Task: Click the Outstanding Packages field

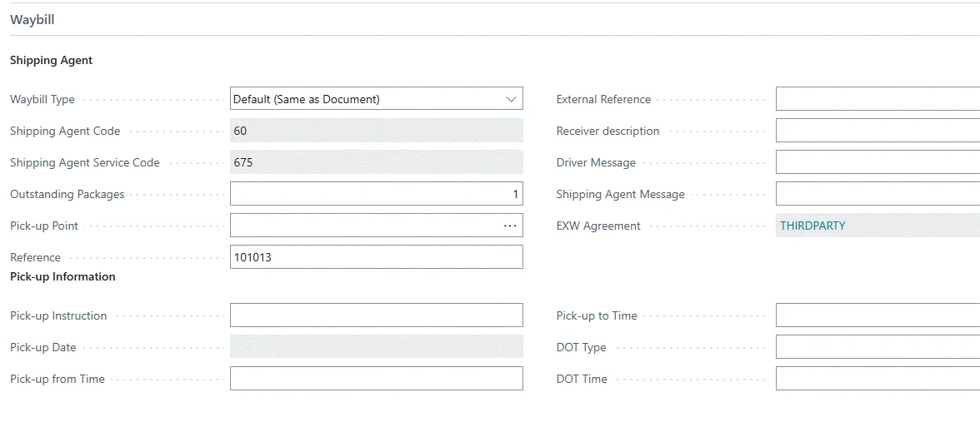Action: [x=376, y=194]
